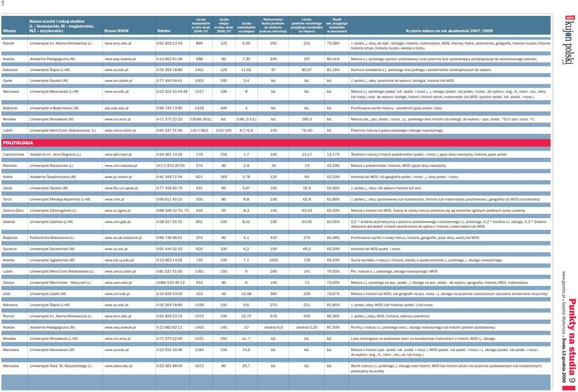Viewport: 578px width, 392px height.
Task: Click the '20,7' candidates per place value
Action: (x=246, y=366)
